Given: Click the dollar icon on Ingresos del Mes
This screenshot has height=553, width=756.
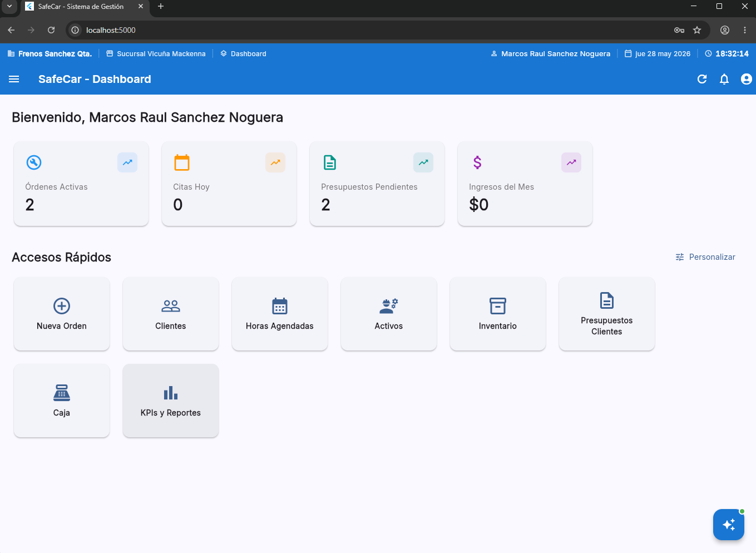Looking at the screenshot, I should [477, 162].
